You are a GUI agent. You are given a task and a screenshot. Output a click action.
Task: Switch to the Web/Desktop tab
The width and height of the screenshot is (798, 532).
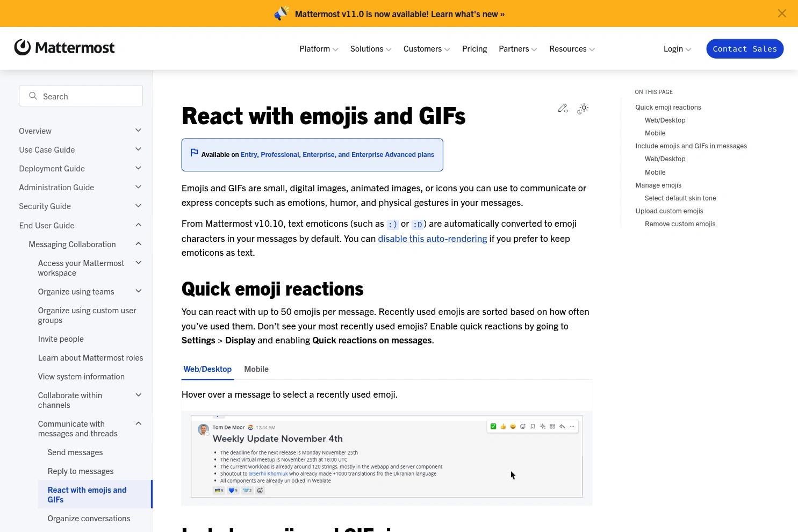(x=207, y=369)
